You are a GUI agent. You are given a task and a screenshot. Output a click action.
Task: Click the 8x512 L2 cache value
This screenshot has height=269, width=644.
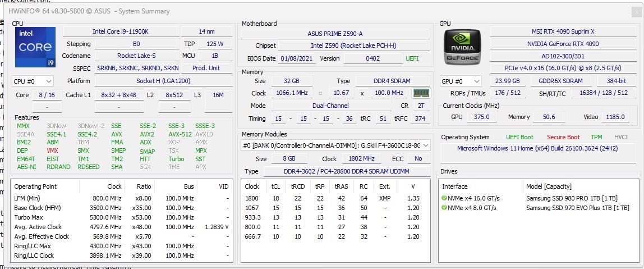pyautogui.click(x=174, y=95)
